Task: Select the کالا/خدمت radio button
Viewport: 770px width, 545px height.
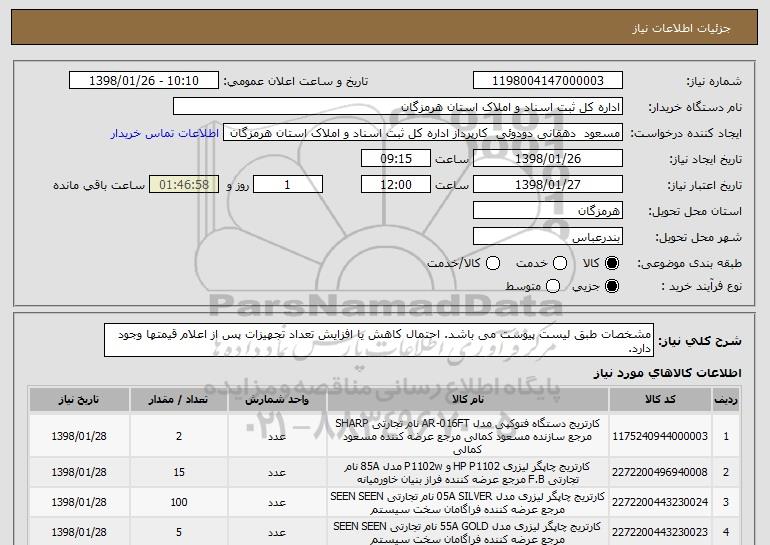Action: (x=493, y=263)
